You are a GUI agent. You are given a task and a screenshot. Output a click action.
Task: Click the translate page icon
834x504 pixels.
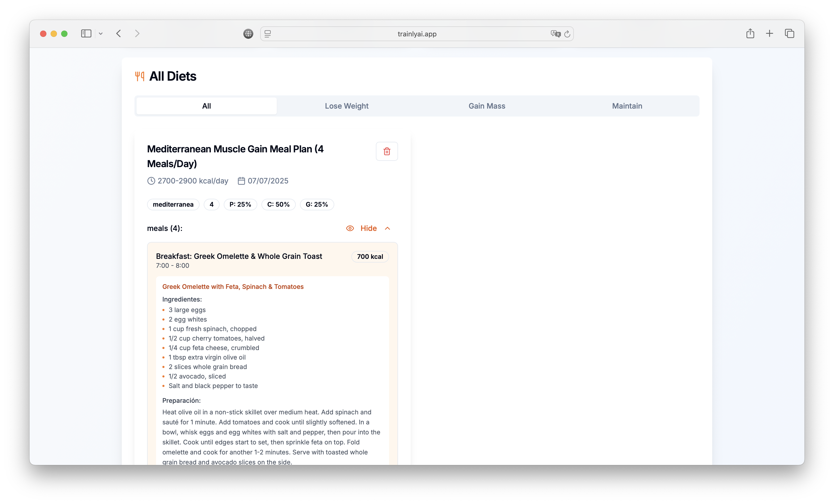pyautogui.click(x=555, y=34)
